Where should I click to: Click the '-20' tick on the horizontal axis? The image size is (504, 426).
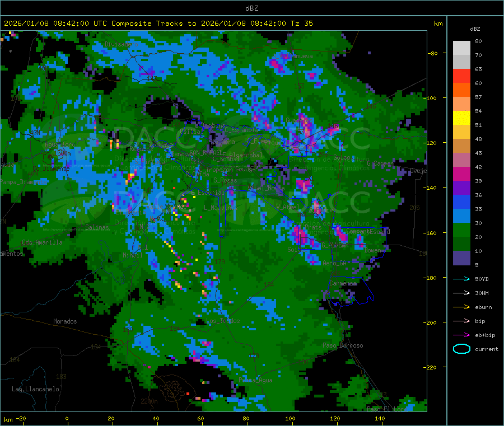21,418
